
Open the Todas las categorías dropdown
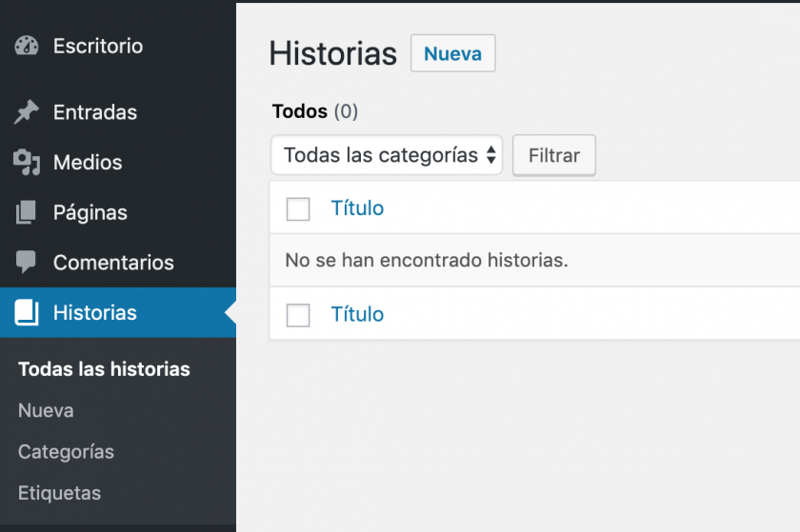pos(387,155)
